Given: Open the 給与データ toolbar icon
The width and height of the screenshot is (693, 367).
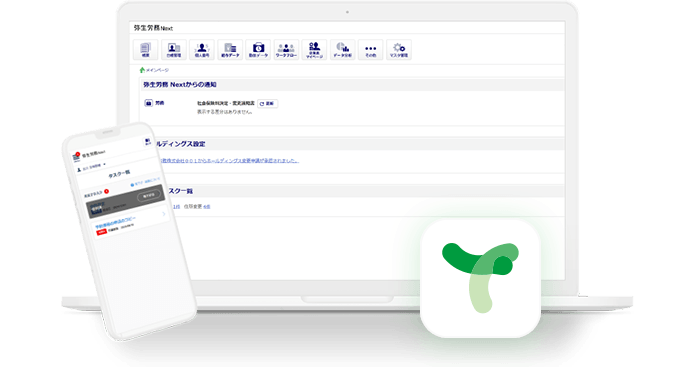Looking at the screenshot, I should [230, 50].
